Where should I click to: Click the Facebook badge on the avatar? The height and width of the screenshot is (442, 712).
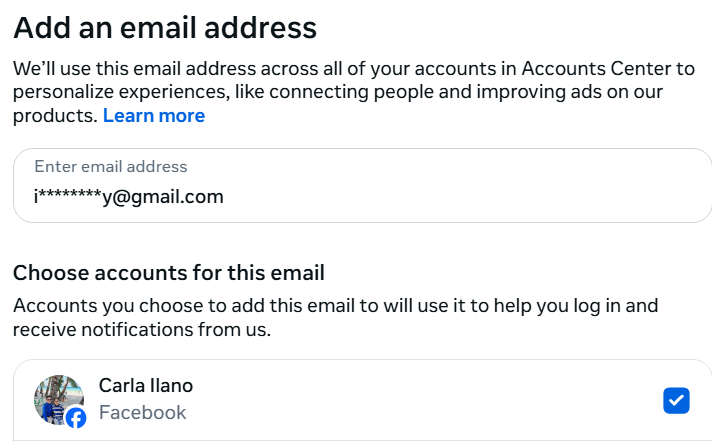click(76, 418)
